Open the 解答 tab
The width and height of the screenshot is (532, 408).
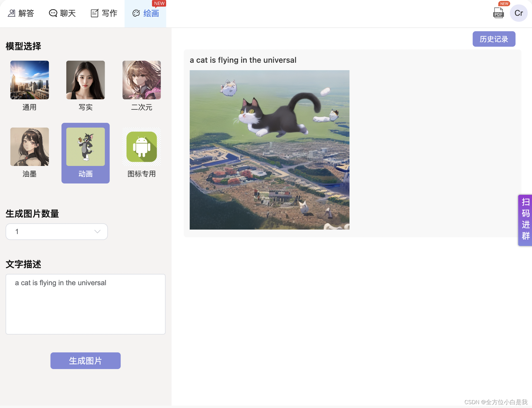click(21, 13)
